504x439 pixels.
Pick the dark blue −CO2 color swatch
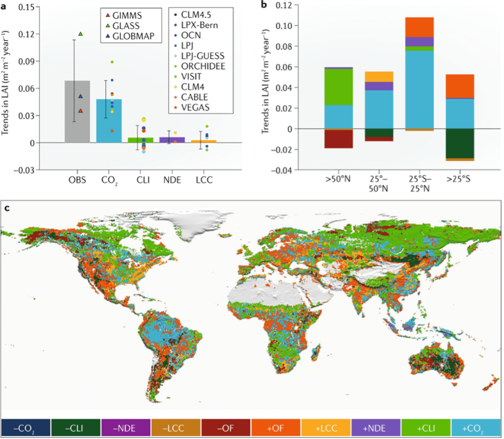(x=26, y=427)
